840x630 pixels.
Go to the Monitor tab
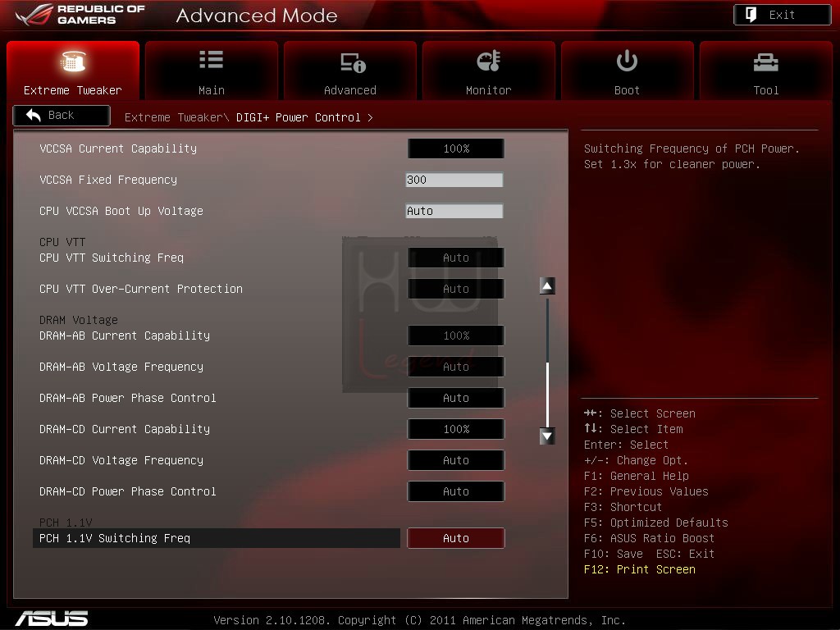point(489,71)
